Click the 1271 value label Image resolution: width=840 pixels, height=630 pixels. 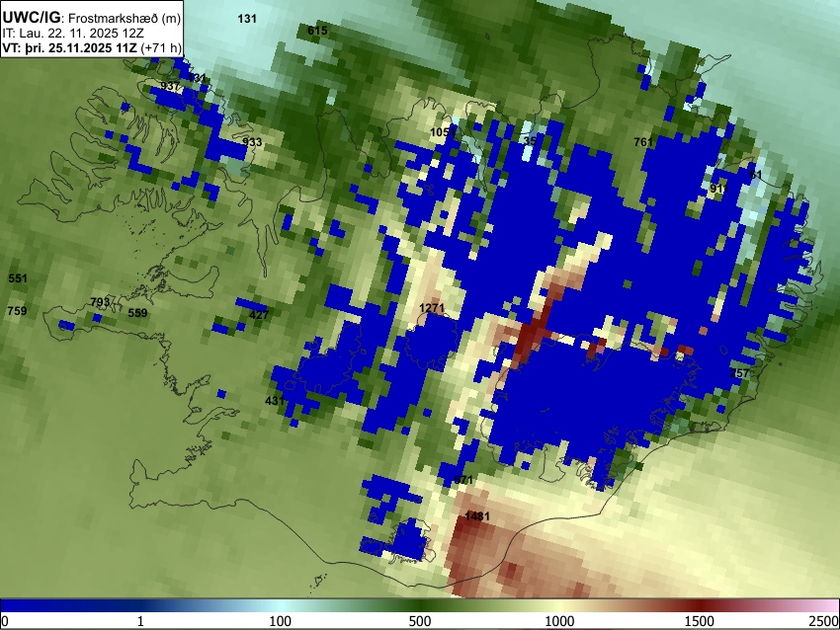tap(432, 308)
